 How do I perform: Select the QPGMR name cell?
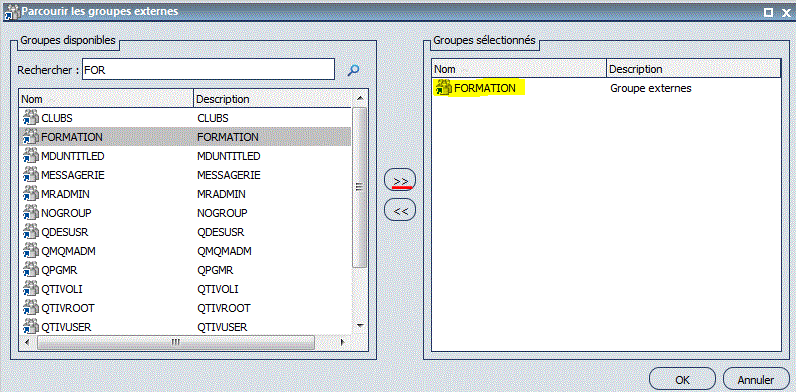[59, 270]
